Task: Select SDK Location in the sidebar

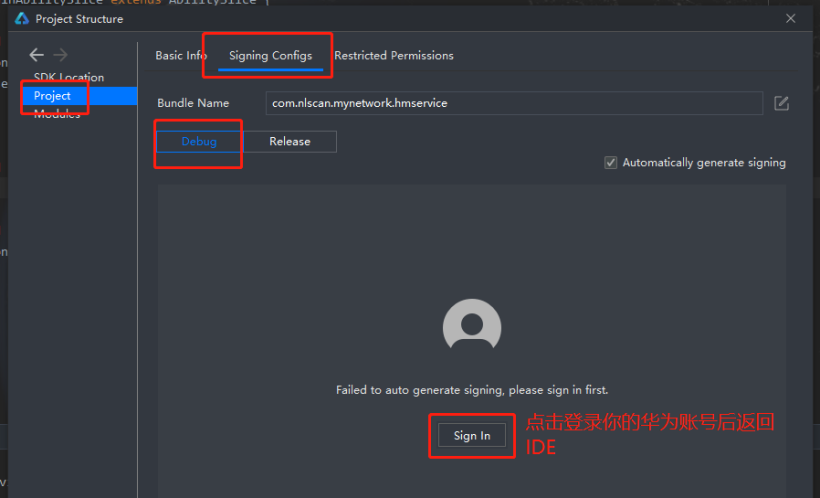Action: [x=69, y=77]
